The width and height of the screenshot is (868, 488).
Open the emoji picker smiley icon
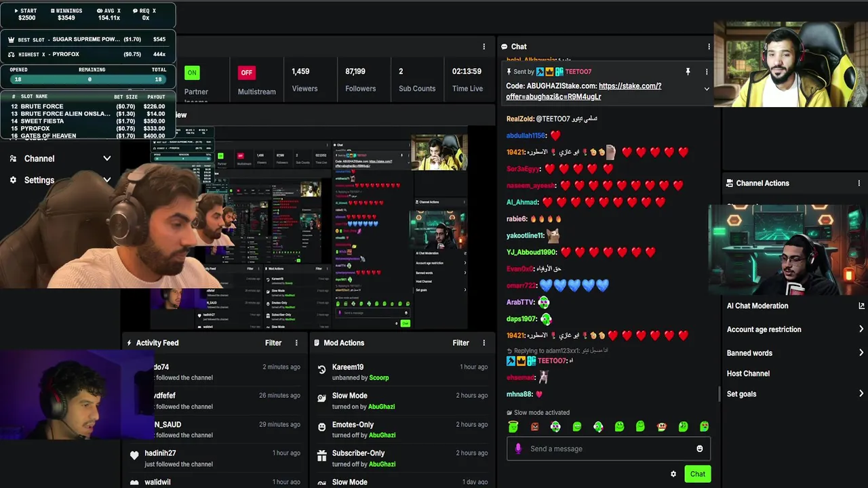click(700, 449)
